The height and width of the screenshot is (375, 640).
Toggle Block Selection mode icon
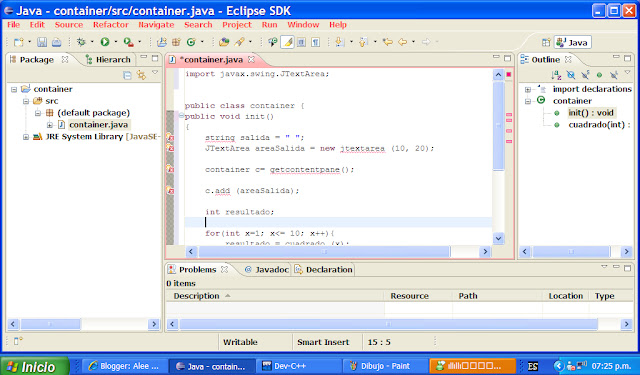301,42
